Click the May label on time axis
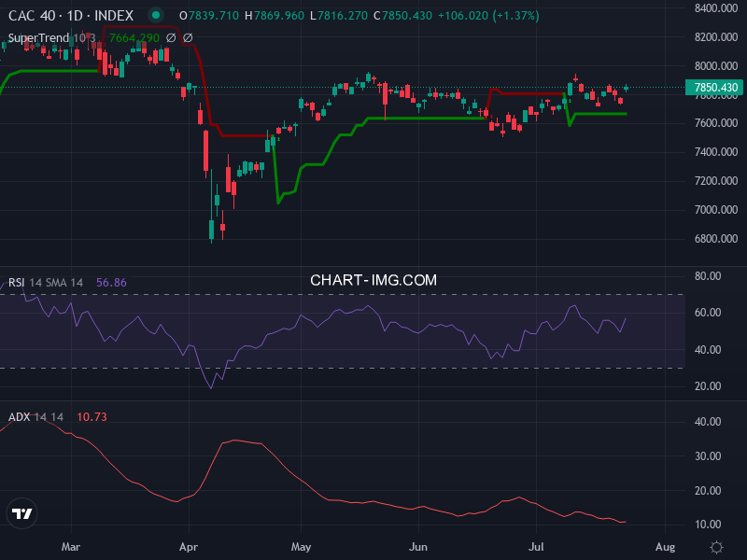Screen dimensions: 747x560 pos(301,547)
